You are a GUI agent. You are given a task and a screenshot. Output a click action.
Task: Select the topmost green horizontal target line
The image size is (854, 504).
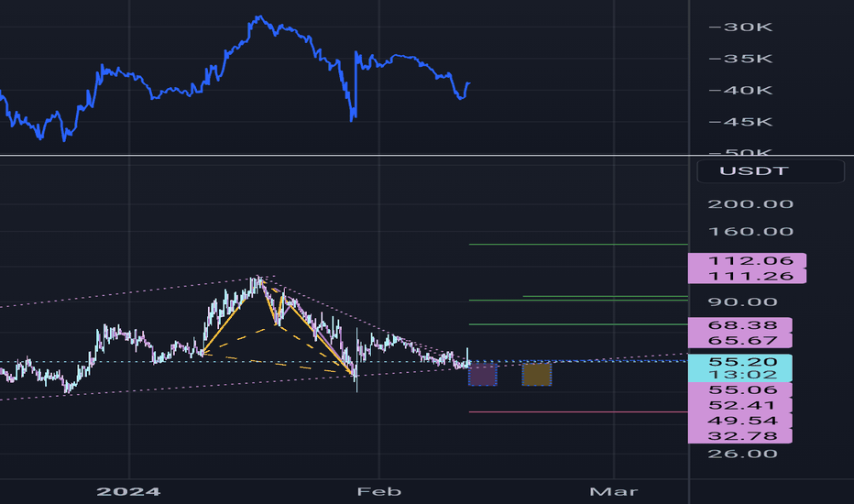pos(578,244)
